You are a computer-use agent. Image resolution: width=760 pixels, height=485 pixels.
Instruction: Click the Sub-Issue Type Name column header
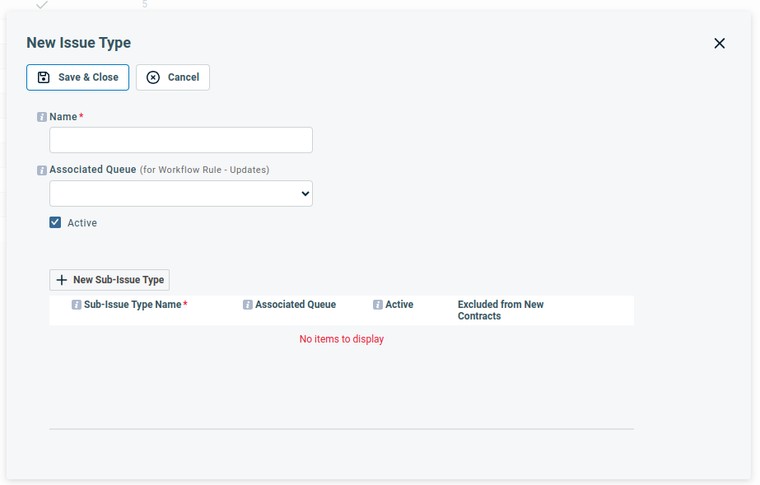pos(132,305)
